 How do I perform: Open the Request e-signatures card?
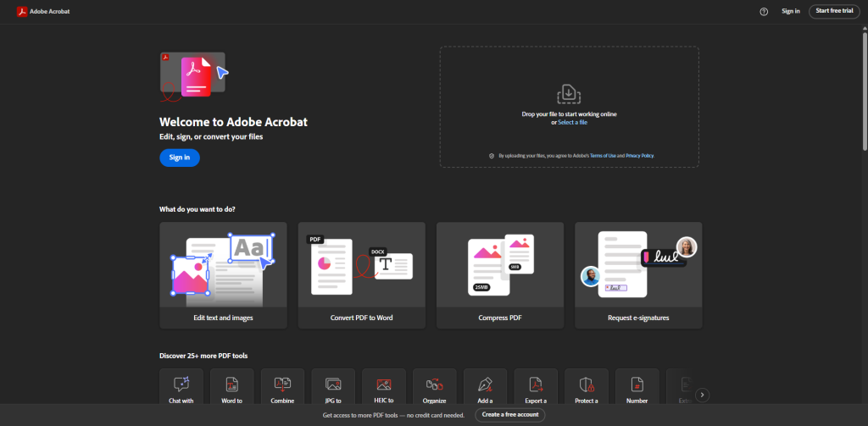[638, 275]
